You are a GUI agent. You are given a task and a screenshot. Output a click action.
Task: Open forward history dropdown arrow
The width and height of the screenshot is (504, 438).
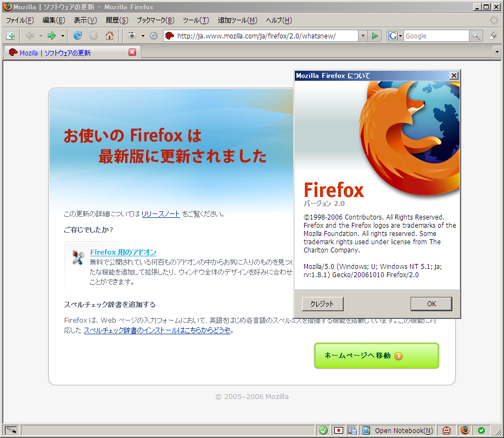(x=63, y=36)
